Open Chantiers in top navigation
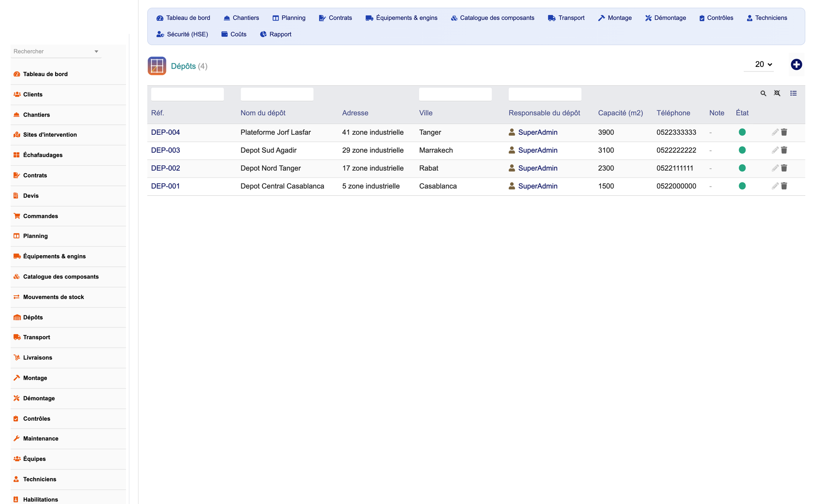 (x=241, y=18)
